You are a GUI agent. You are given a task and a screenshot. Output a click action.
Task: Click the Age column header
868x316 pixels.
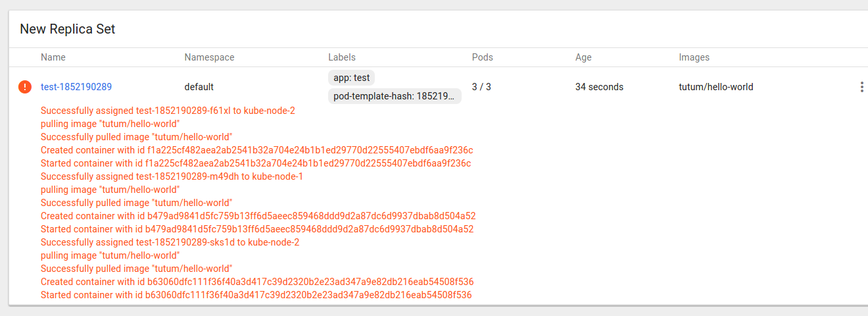coord(583,57)
